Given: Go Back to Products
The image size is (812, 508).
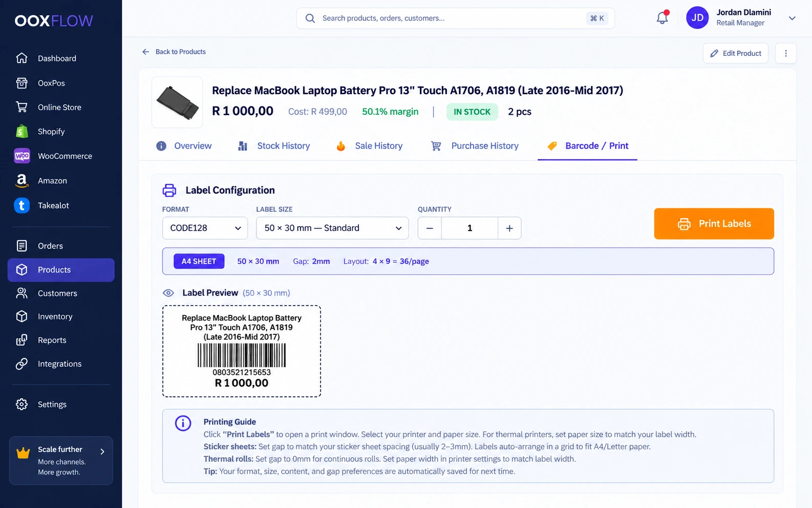Looking at the screenshot, I should point(174,52).
